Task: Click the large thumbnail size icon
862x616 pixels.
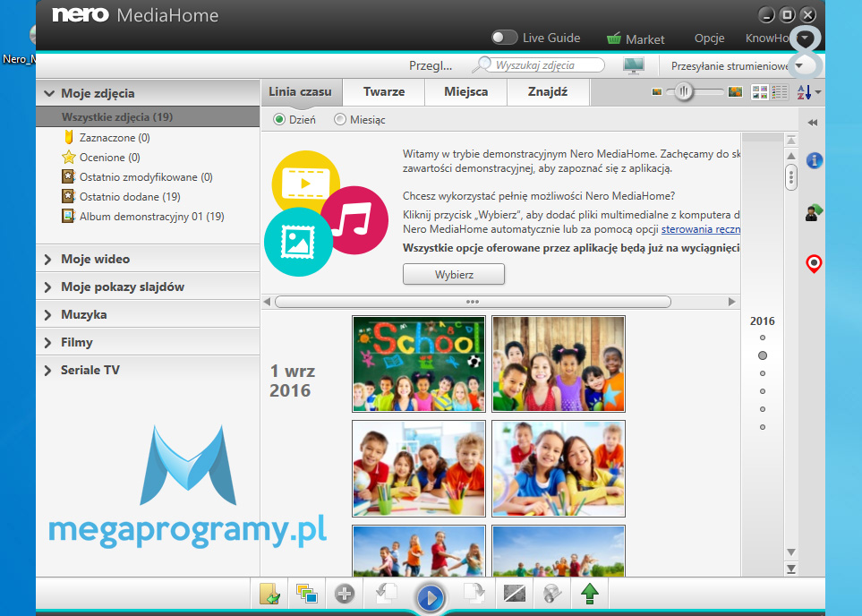Action: tap(735, 92)
